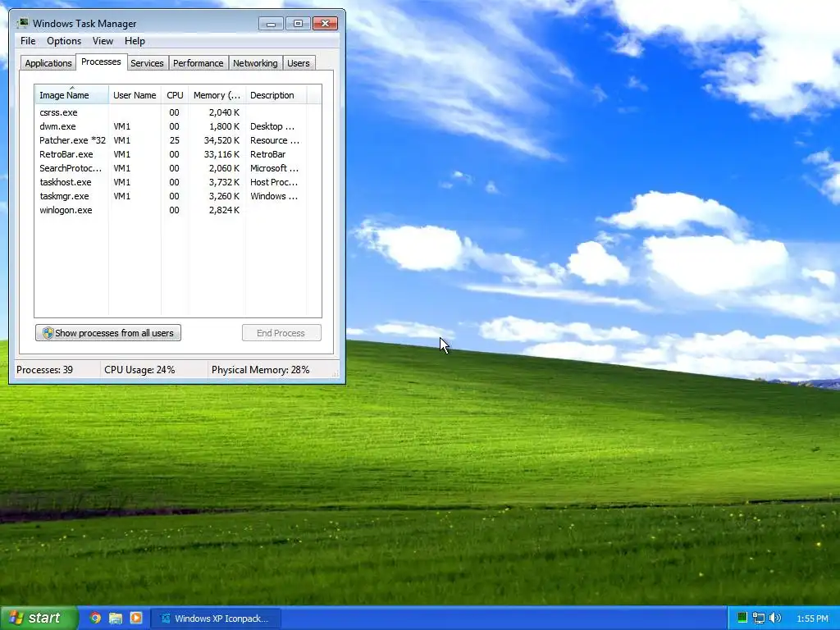Screen dimensions: 840x630
Task: Click CPU Usage: 24% status entry
Action: point(139,370)
